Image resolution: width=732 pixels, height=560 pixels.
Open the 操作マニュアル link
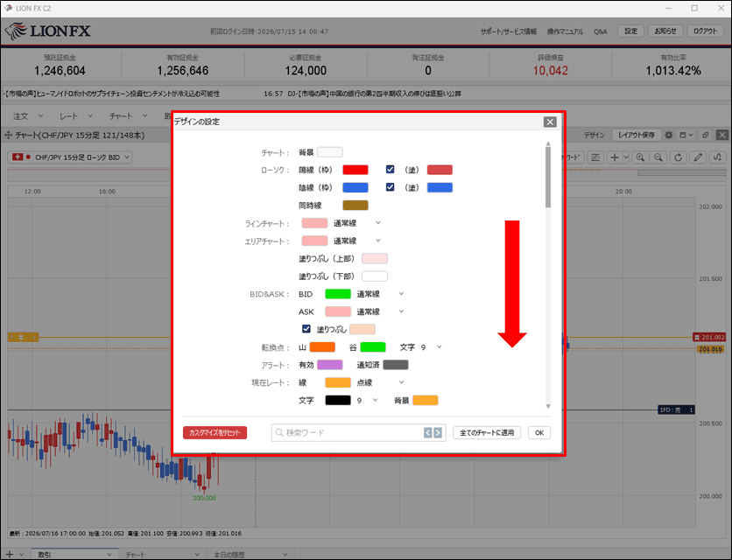click(x=565, y=31)
